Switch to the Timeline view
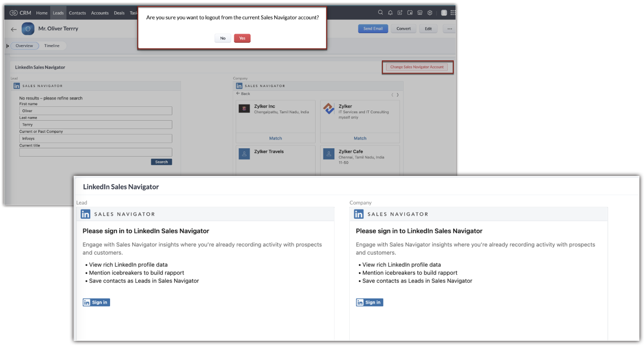 pos(52,46)
